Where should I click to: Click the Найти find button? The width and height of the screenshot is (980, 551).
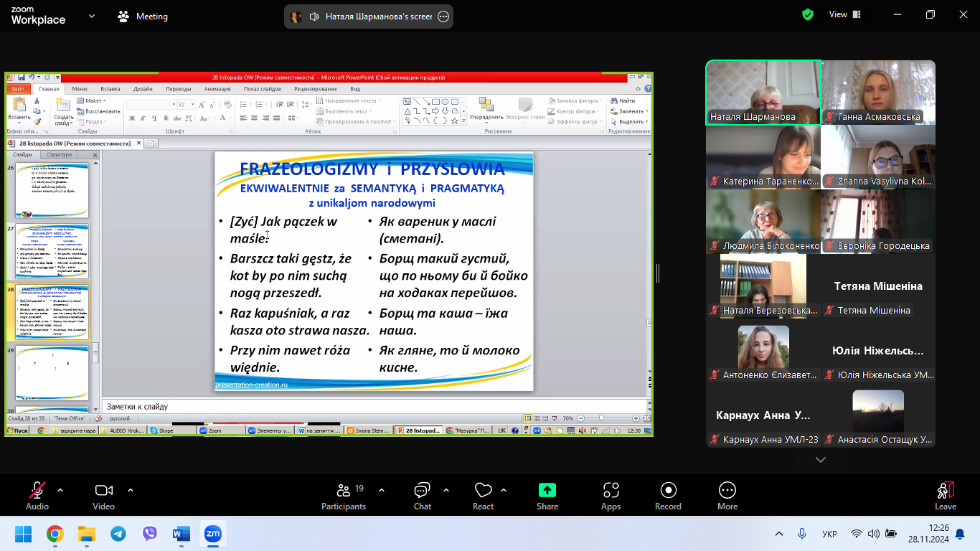pyautogui.click(x=623, y=101)
